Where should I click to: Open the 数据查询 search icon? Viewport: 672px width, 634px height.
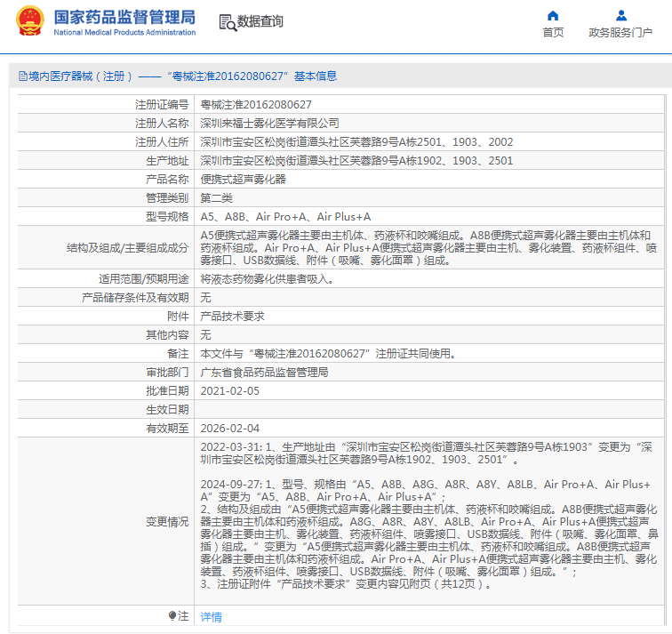tap(228, 22)
